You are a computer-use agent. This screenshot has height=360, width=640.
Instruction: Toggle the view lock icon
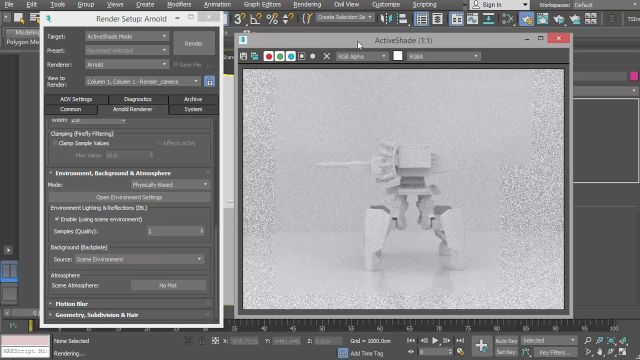click(x=209, y=81)
